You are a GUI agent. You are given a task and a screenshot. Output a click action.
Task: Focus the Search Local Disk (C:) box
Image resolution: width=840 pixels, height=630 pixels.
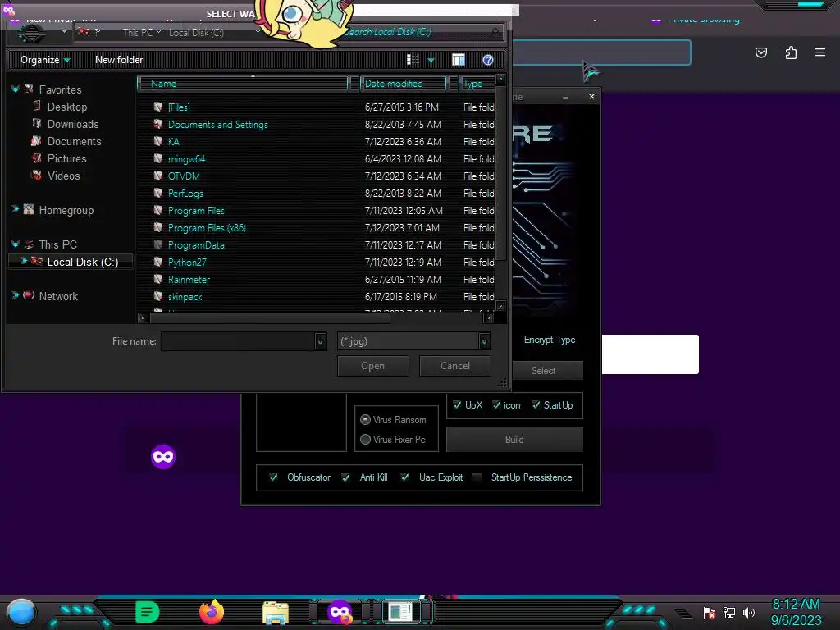click(x=422, y=32)
